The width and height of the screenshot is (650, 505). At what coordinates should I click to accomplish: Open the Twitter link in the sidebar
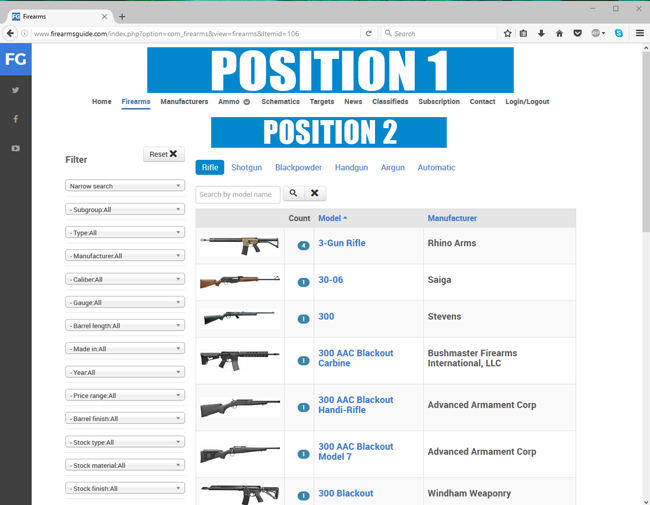tap(15, 90)
